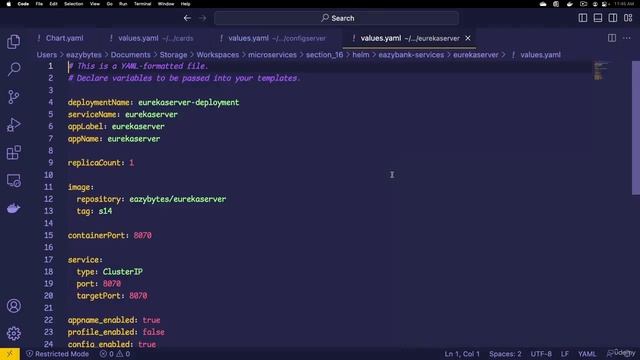This screenshot has height=360, width=640.
Task: Open Run and Debug view
Action: point(13,124)
